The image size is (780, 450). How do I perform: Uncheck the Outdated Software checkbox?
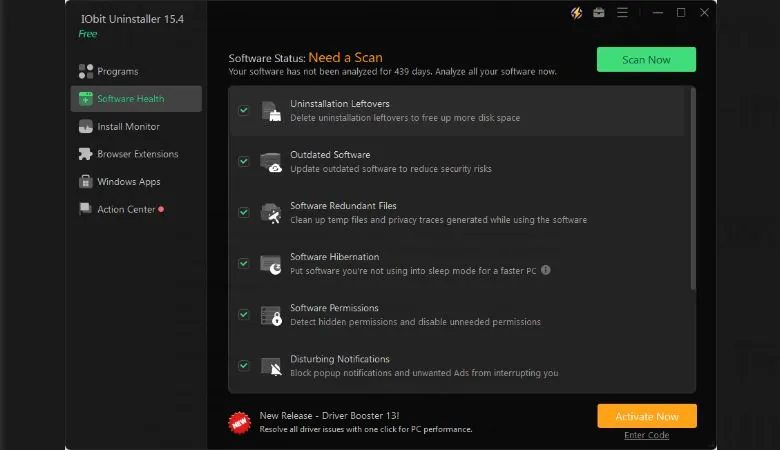[x=244, y=161]
